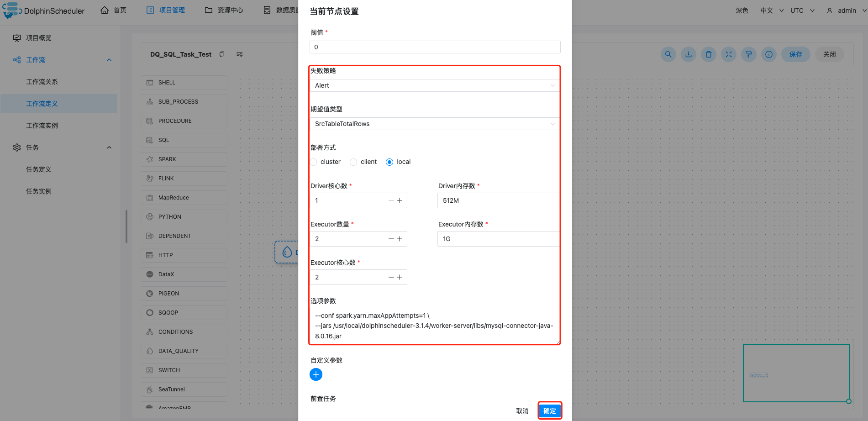Viewport: 868px width, 421px height.
Task: Click the sidebar collapse handle
Action: pos(126,226)
